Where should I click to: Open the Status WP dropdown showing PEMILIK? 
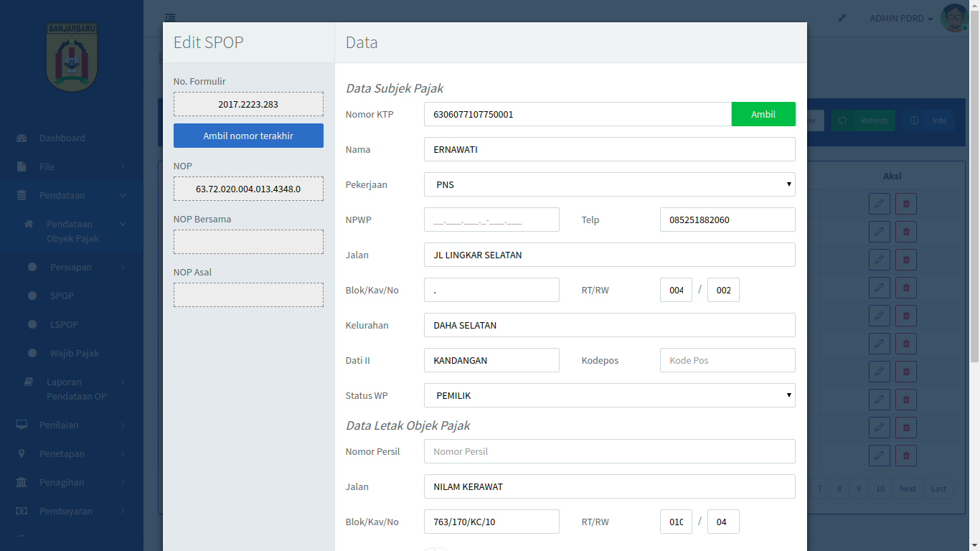pos(610,395)
